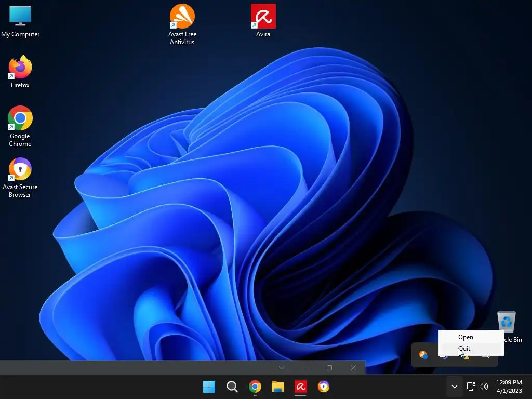Viewport: 532px width, 399px height.
Task: Open network status in system tray
Action: (471, 387)
